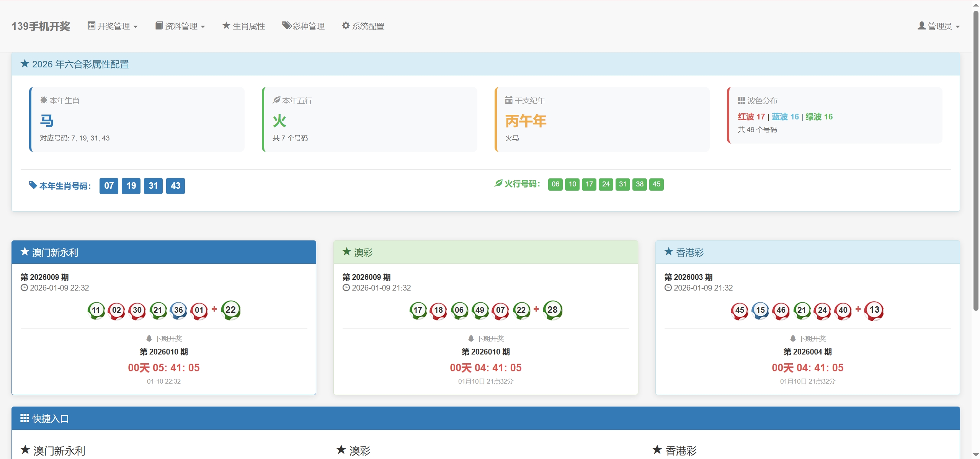Screen dimensions: 980x459
Task: Open the 开奖管理 dropdown menu
Action: (x=113, y=26)
